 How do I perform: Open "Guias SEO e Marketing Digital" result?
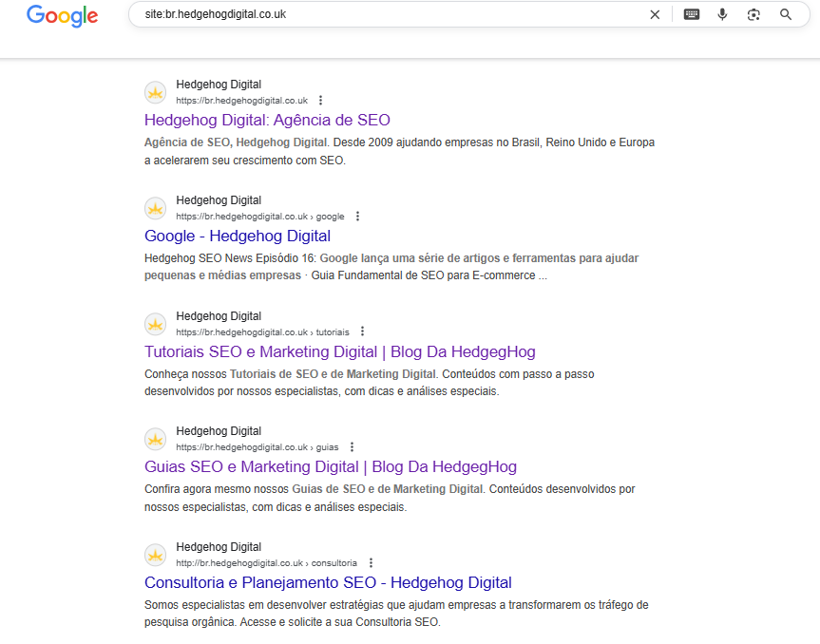pos(330,467)
